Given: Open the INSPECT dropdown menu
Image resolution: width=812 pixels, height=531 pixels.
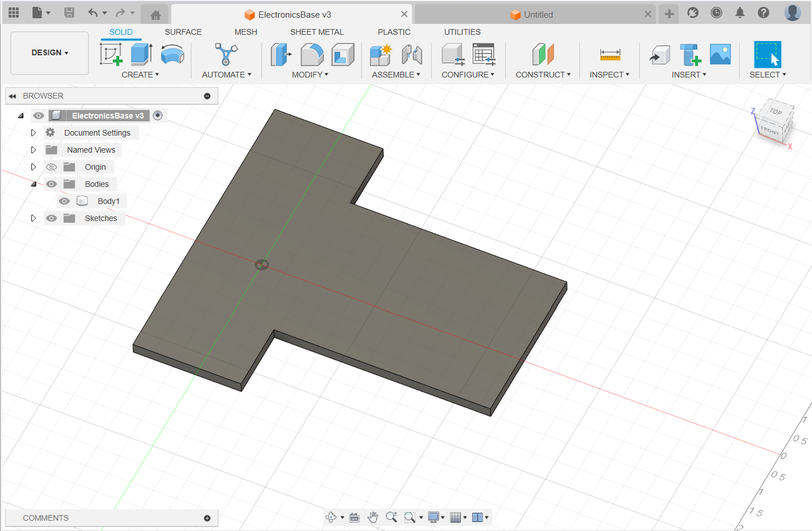Looking at the screenshot, I should pyautogui.click(x=609, y=75).
